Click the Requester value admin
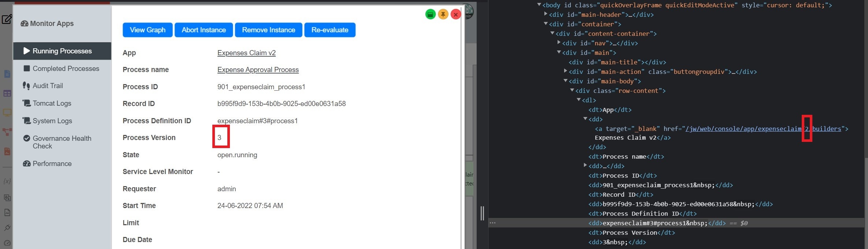This screenshot has height=249, width=868. pos(227,189)
